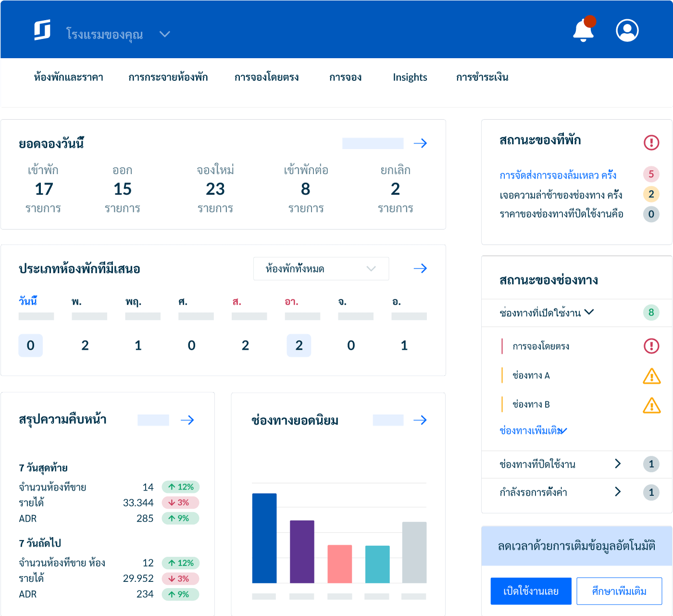
Task: Click the dark blue bar in chart
Action: (264, 538)
